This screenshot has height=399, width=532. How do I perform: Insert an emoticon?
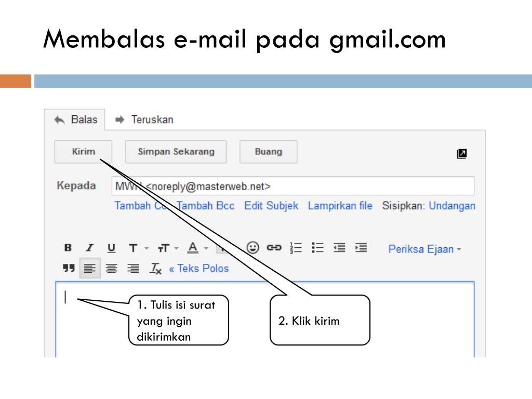coord(253,248)
